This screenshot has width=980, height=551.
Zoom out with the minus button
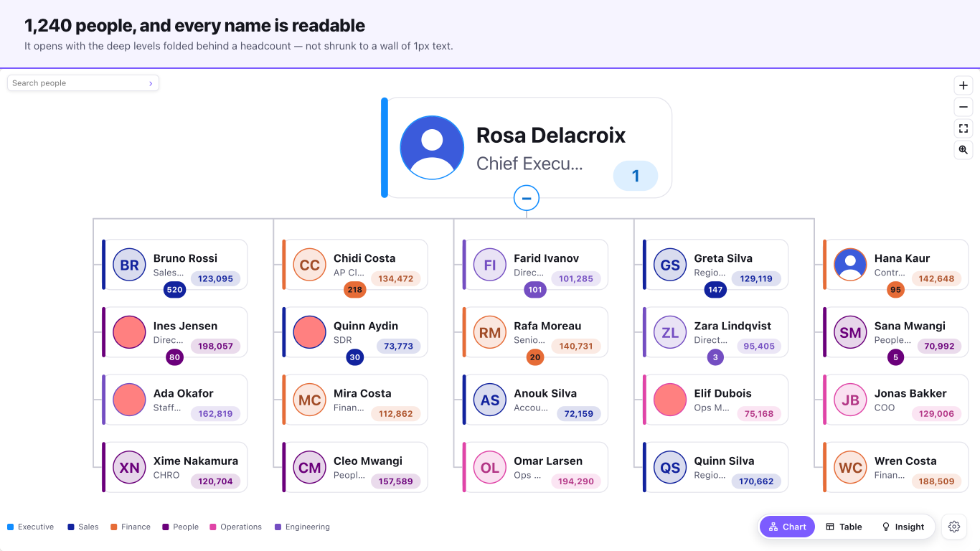pyautogui.click(x=963, y=107)
